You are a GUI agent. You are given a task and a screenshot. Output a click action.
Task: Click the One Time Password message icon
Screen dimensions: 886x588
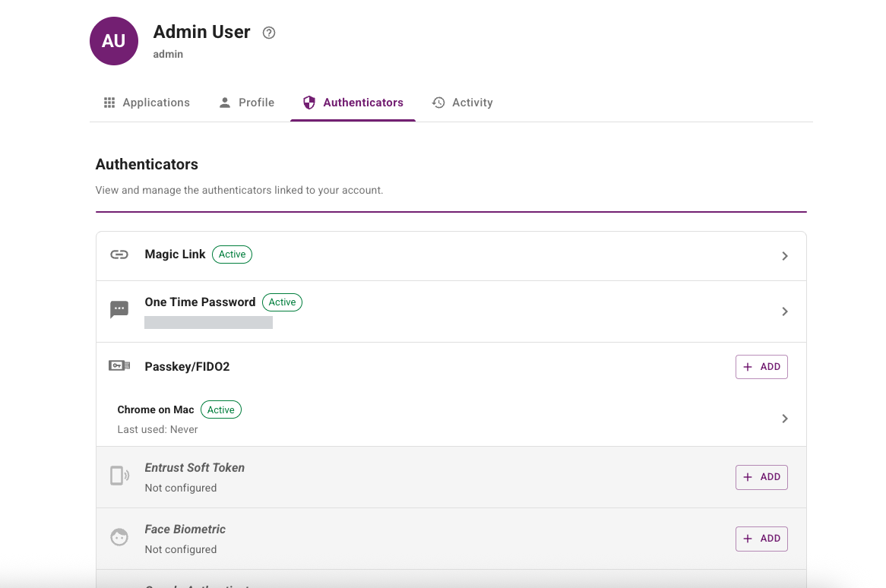(x=119, y=310)
